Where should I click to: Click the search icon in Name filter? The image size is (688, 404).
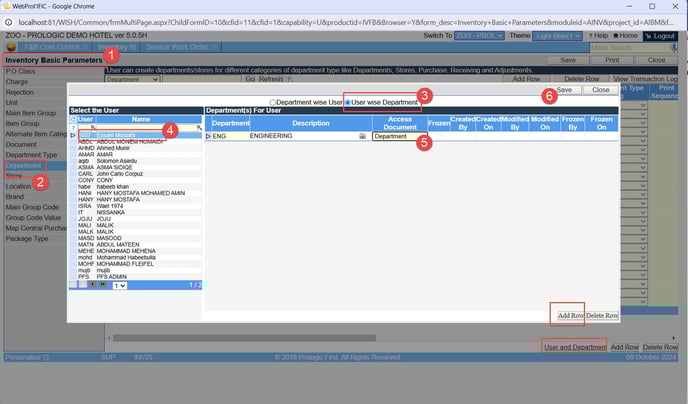pyautogui.click(x=199, y=128)
